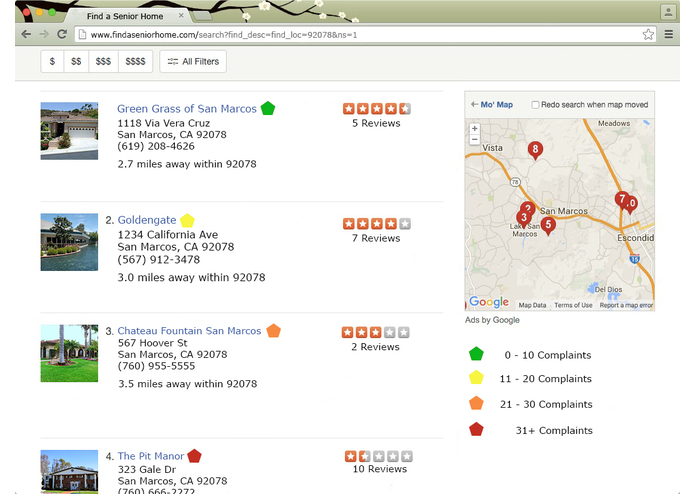The image size is (695, 494).
Task: Filter by single dollar price
Action: click(52, 61)
